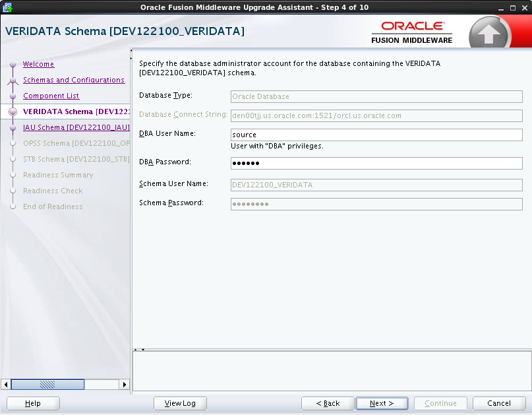Go back with the Back button
The width and height of the screenshot is (532, 415).
(328, 403)
